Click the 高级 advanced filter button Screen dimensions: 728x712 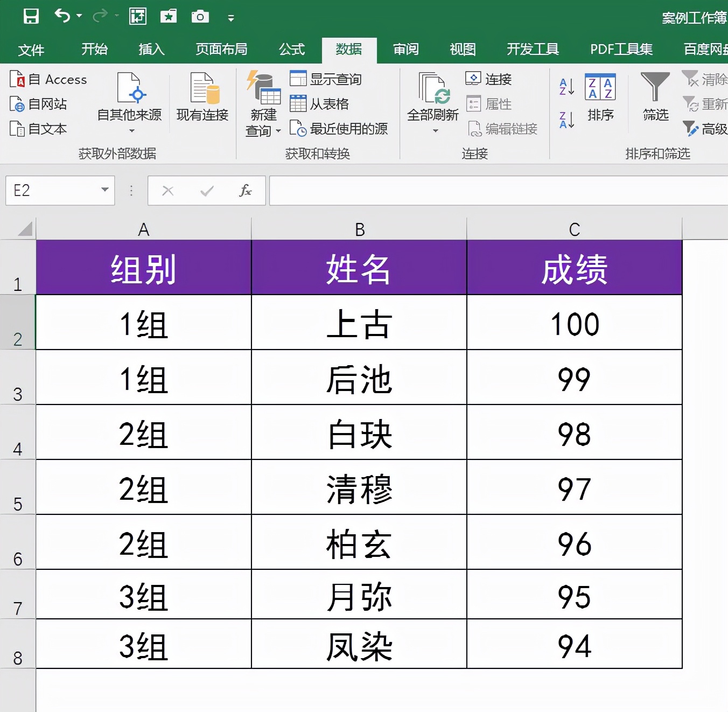pyautogui.click(x=705, y=129)
